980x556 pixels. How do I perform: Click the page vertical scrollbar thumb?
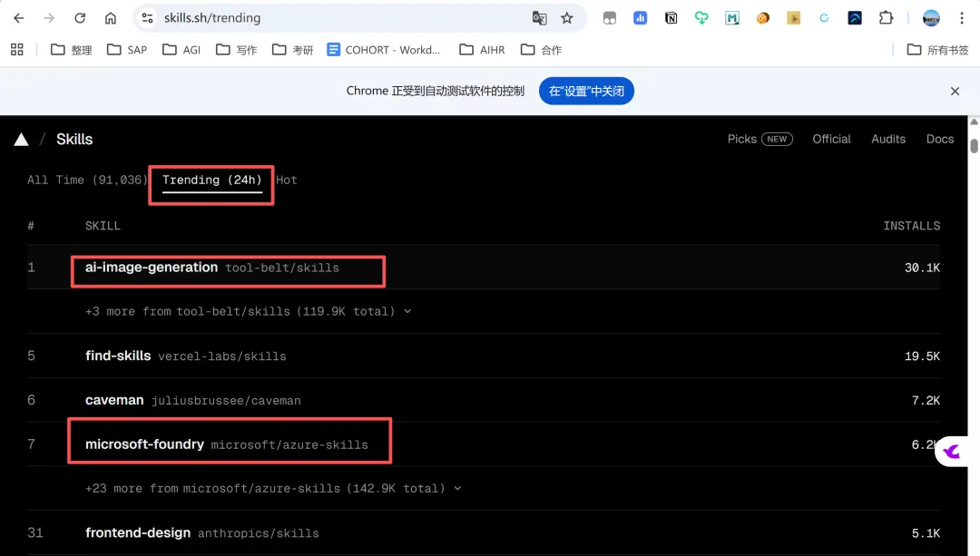pos(974,145)
